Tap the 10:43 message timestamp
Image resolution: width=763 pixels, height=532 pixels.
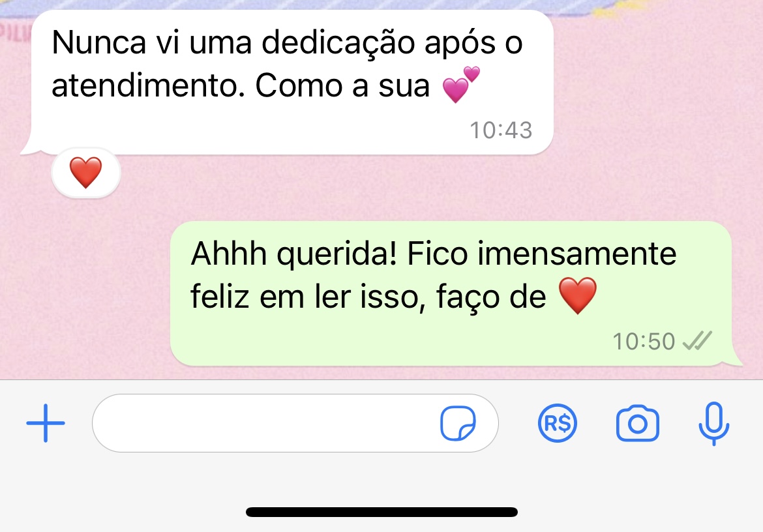[x=501, y=130]
